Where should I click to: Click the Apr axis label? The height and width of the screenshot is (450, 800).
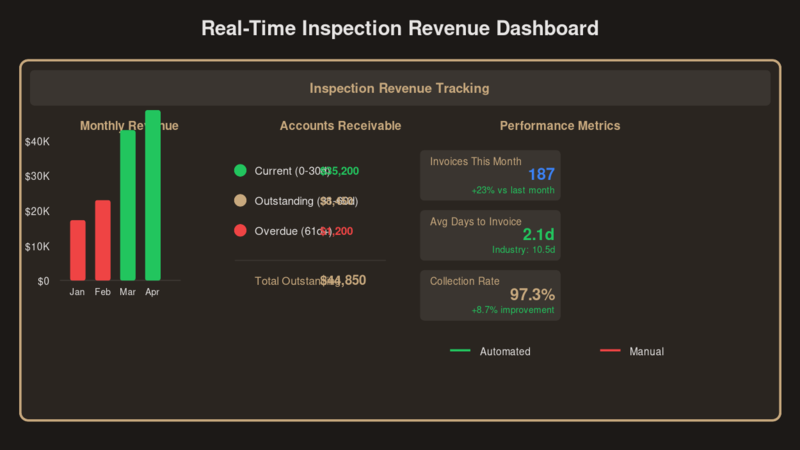[x=152, y=292]
